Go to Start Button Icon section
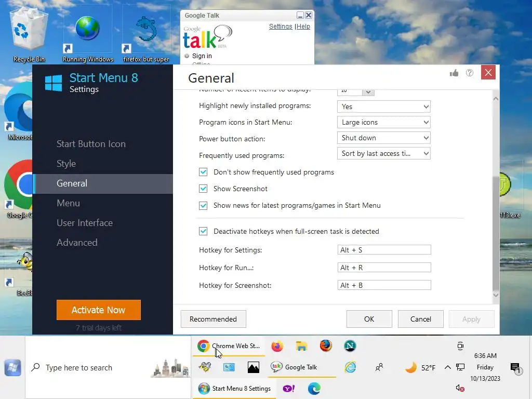This screenshot has width=532, height=399. (x=91, y=144)
